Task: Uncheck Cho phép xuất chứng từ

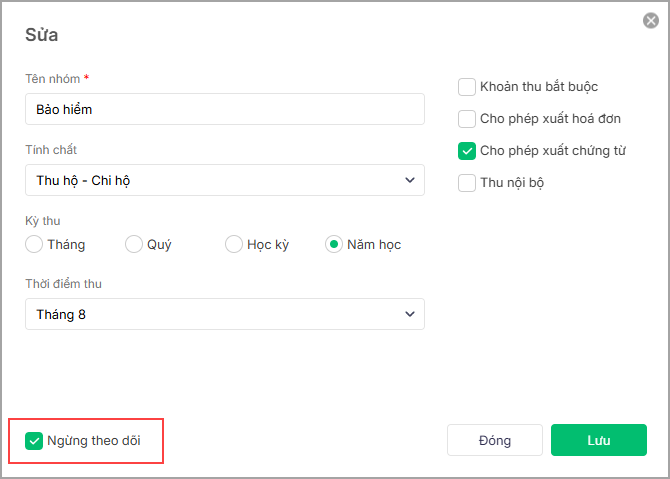Action: (x=467, y=151)
